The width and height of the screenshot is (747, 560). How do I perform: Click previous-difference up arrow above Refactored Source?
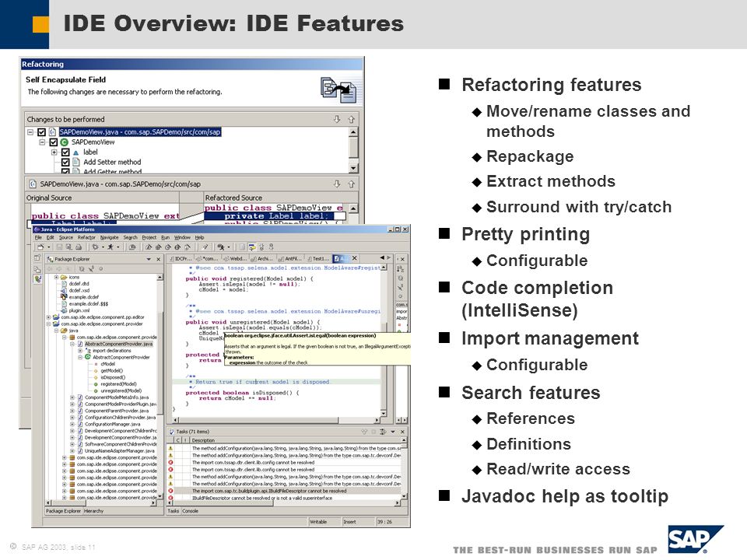click(351, 184)
